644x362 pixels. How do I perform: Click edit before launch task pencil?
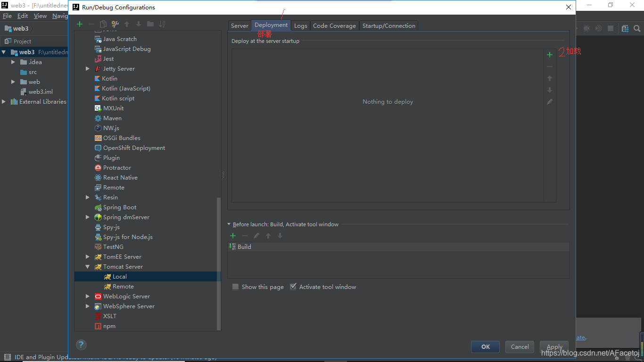(x=256, y=236)
